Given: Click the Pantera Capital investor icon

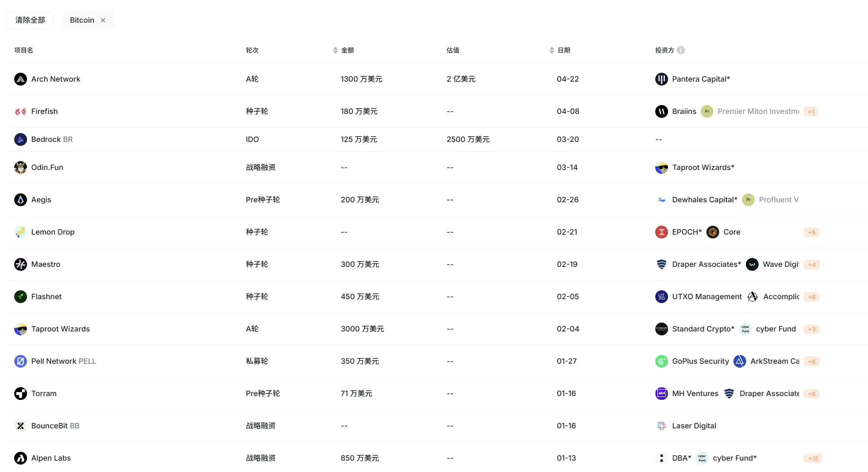Looking at the screenshot, I should point(661,79).
